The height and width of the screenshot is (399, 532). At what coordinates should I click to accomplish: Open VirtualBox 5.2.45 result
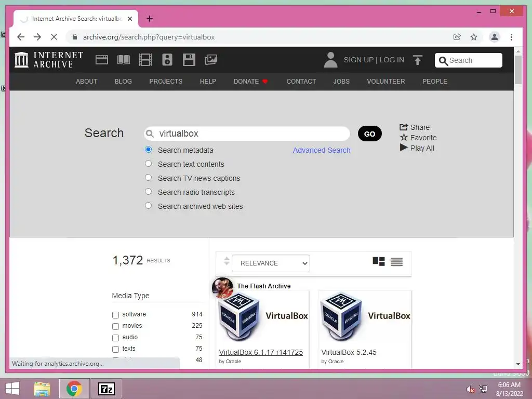tap(349, 352)
